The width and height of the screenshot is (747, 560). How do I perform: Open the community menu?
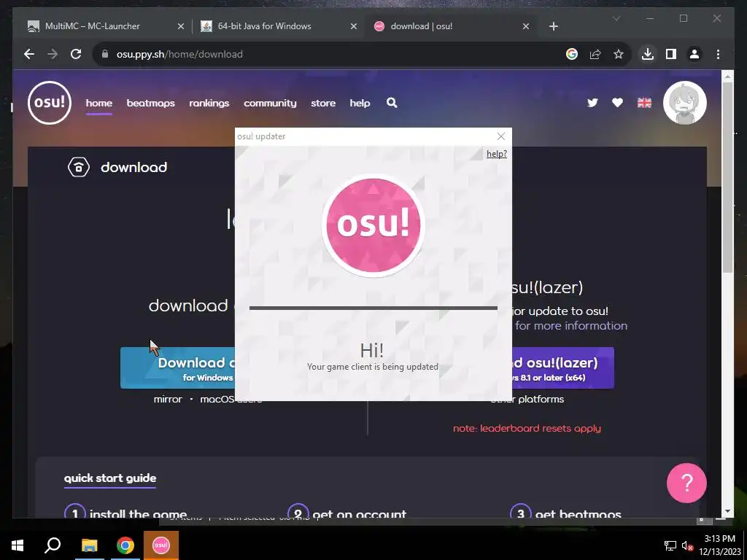point(270,103)
